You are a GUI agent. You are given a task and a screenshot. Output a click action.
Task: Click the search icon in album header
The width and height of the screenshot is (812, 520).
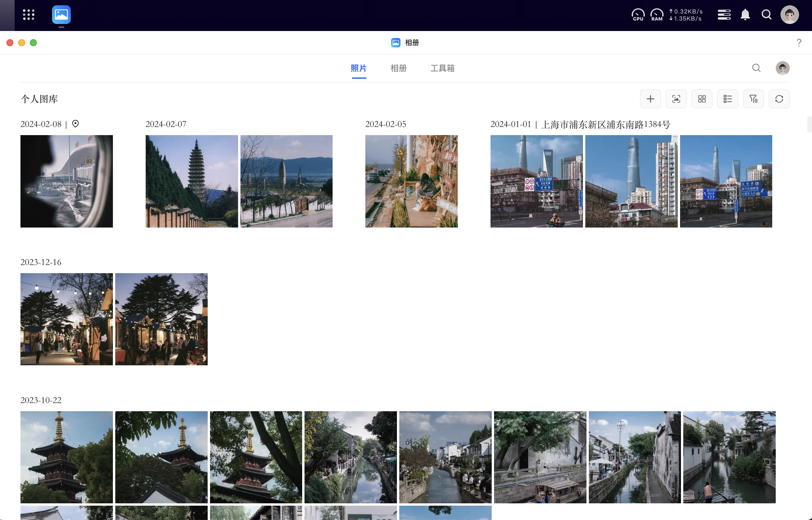(x=756, y=68)
